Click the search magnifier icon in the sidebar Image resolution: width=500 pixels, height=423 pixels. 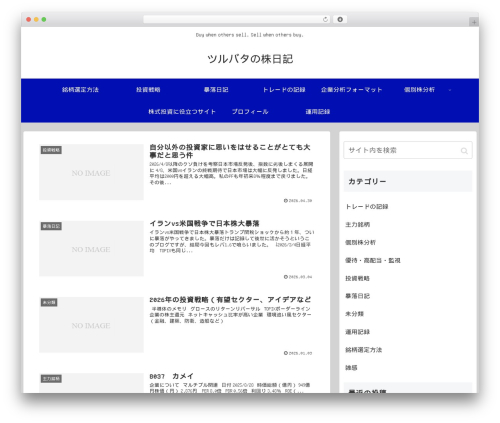tap(464, 151)
